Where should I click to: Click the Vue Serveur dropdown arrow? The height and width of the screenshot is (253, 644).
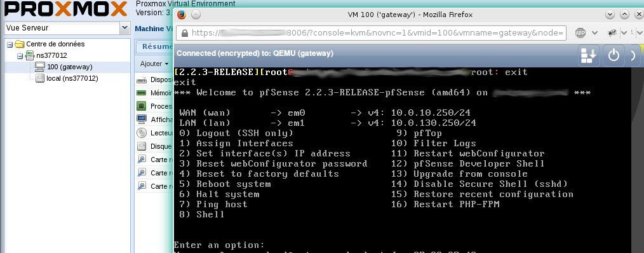(125, 28)
